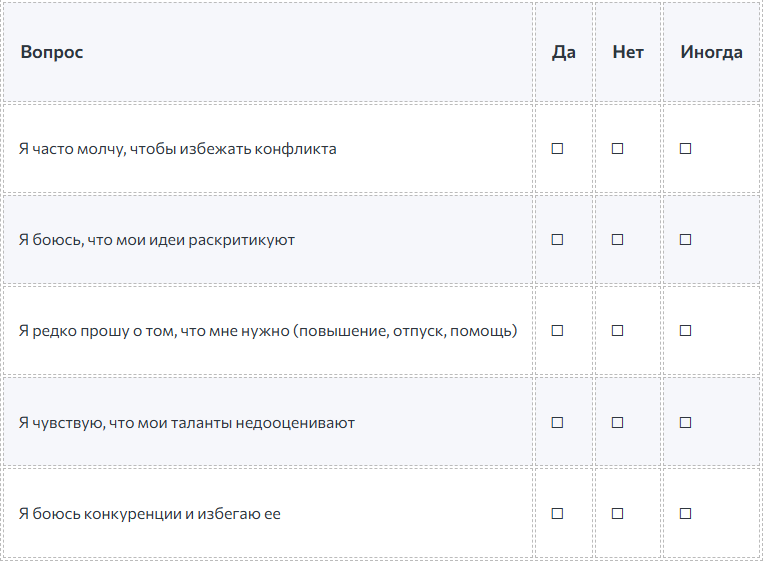Check 'Иногда' for 'Я часто молчу' row
This screenshot has height=563, width=766.
point(686,149)
